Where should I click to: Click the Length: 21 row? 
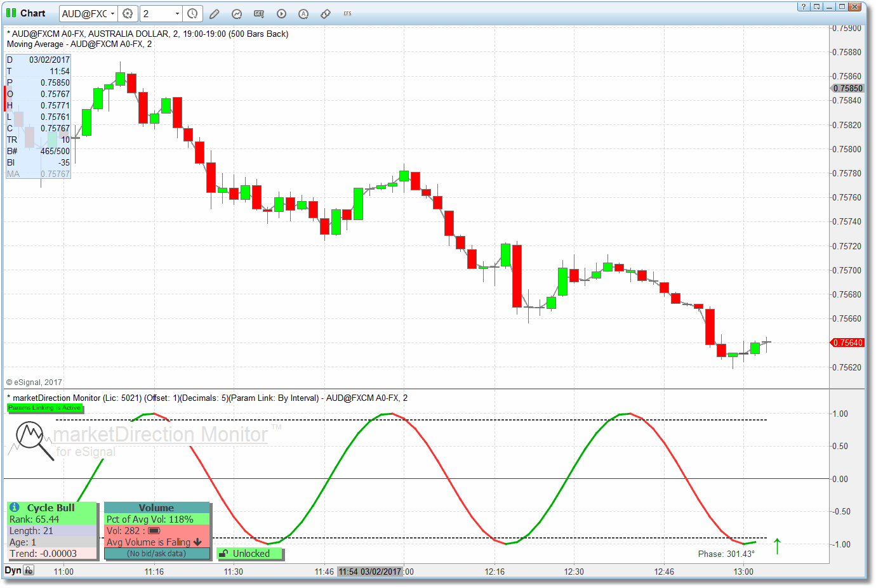(51, 531)
